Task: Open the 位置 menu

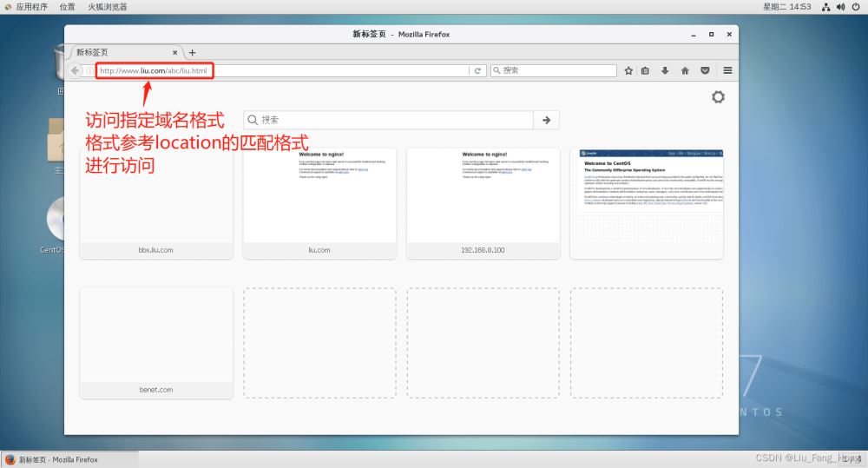Action: [x=67, y=7]
